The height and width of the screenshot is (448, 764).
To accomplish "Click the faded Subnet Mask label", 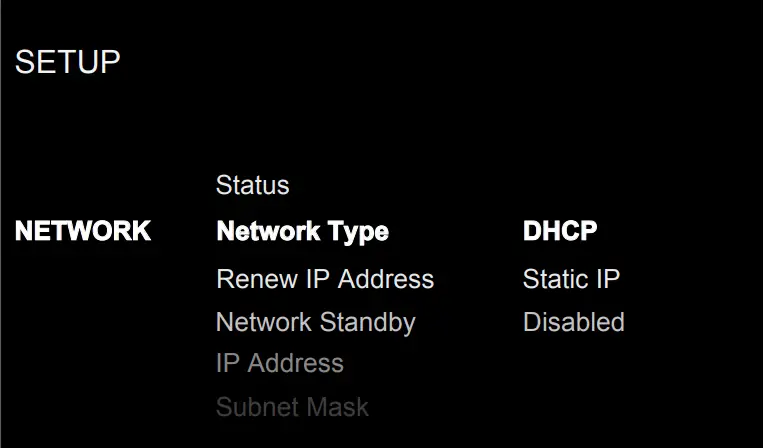I will tap(292, 407).
